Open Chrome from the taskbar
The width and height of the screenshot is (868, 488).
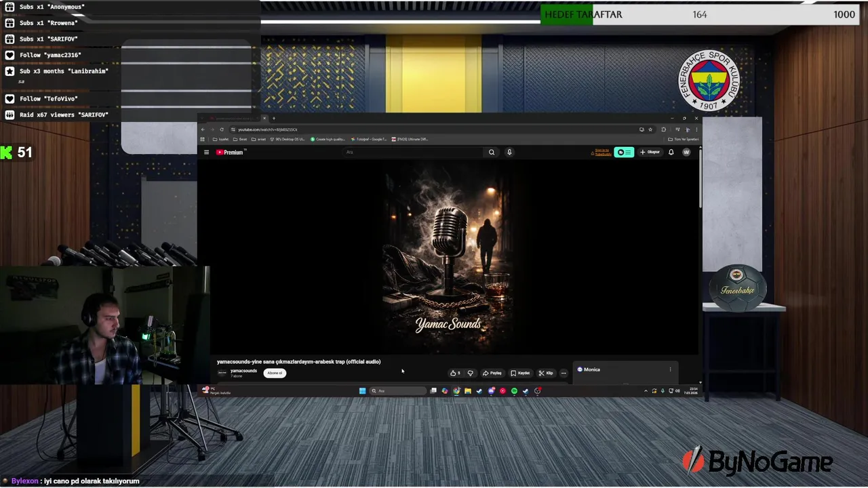tap(456, 391)
